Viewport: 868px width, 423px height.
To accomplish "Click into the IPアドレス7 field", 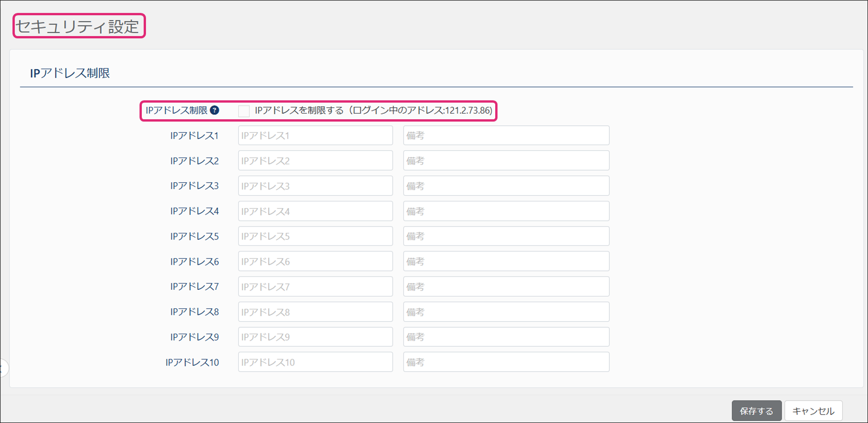I will coord(315,287).
